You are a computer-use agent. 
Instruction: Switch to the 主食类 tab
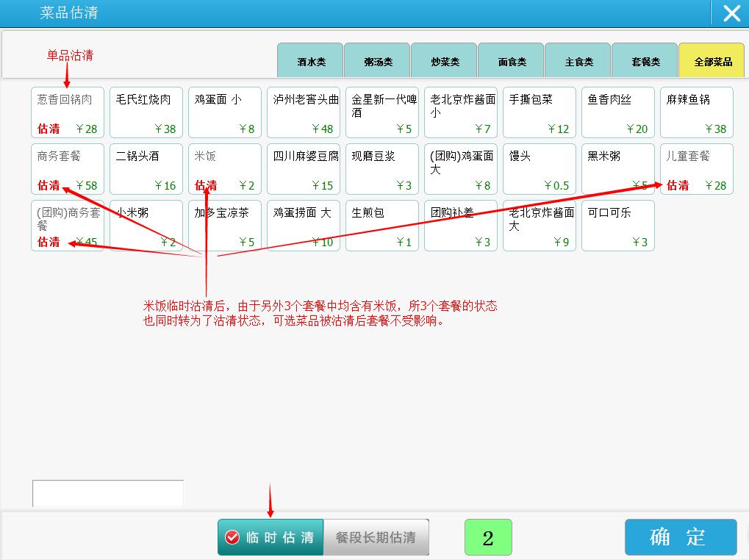coord(578,61)
